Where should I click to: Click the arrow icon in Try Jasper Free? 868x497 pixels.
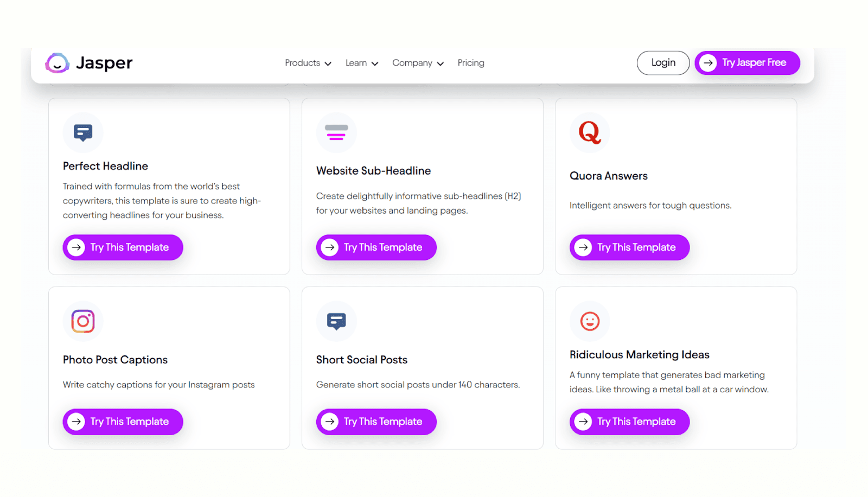[708, 63]
